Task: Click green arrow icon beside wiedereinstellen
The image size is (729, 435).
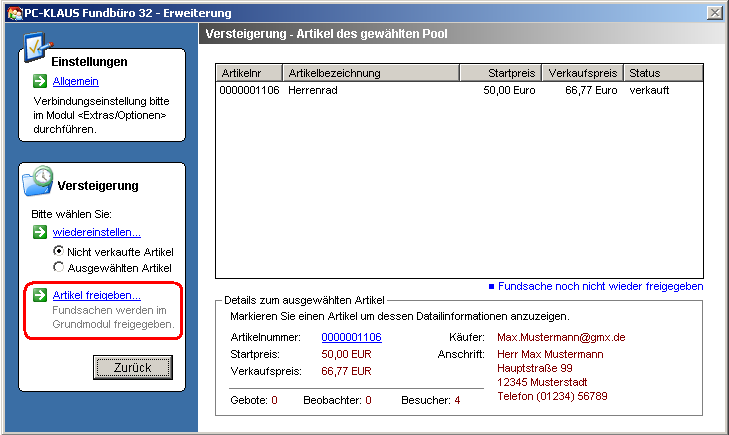Action: click(x=37, y=233)
